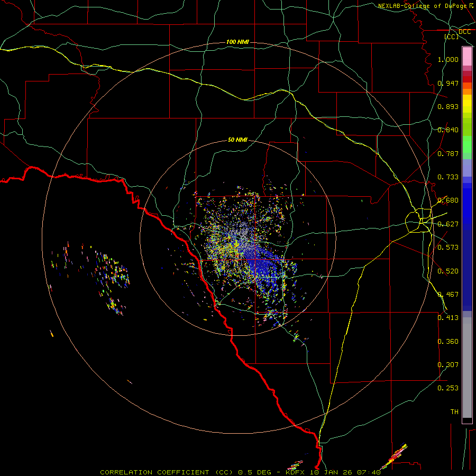Click "0.5 DEG" elevation text in caption
This screenshot has width=476, height=476.
[255, 472]
